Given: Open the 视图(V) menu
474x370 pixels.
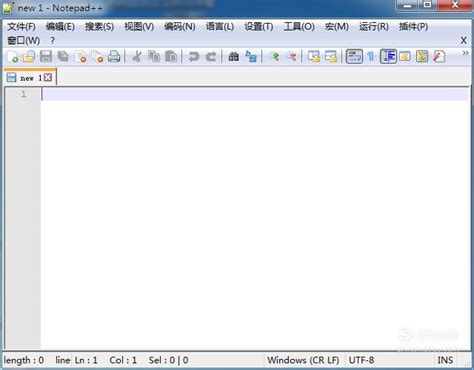Looking at the screenshot, I should 139,26.
